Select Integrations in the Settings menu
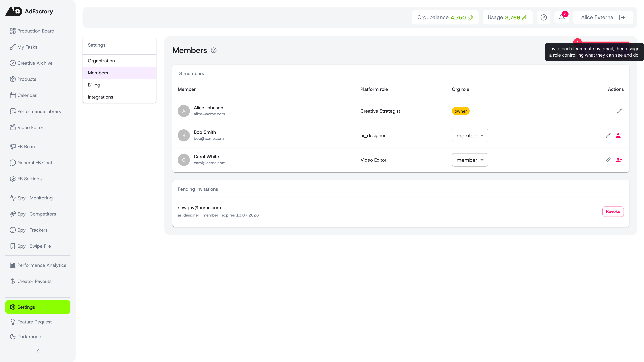The width and height of the screenshot is (644, 362). click(119, 97)
